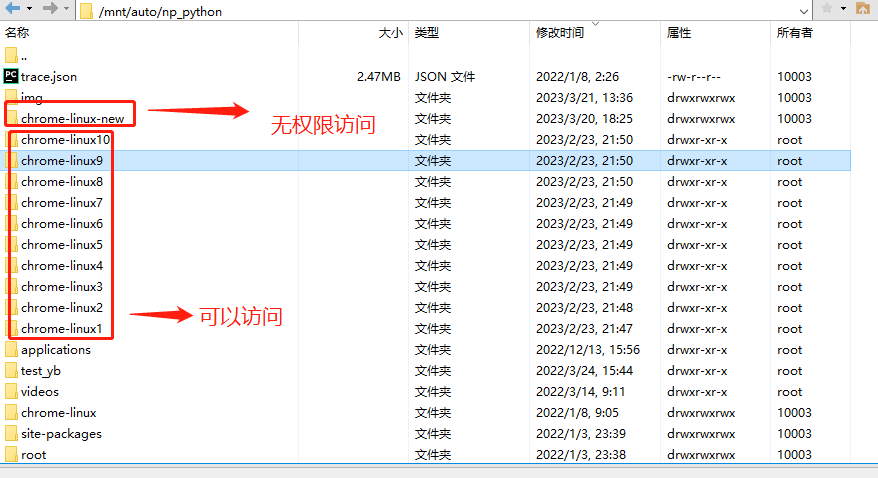This screenshot has height=478, width=878.
Task: Click the applications folder icon
Action: (11, 349)
